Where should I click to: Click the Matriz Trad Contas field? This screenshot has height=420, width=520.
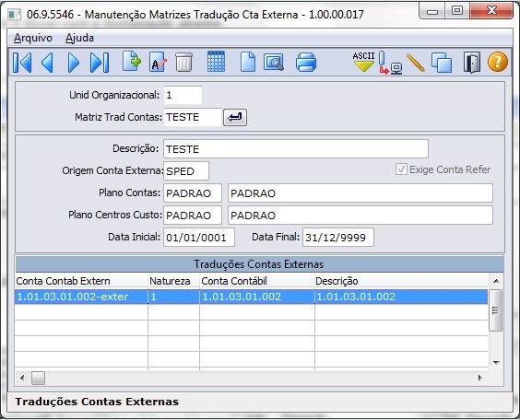click(193, 117)
